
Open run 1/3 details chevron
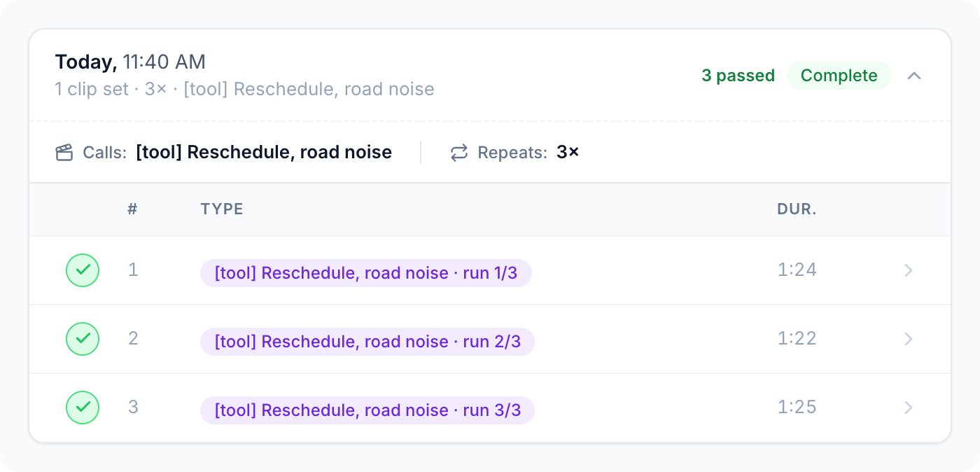pos(908,270)
